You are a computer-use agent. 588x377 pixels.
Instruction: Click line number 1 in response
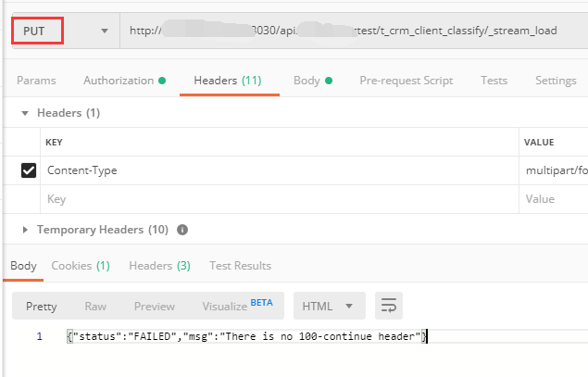pyautogui.click(x=40, y=336)
